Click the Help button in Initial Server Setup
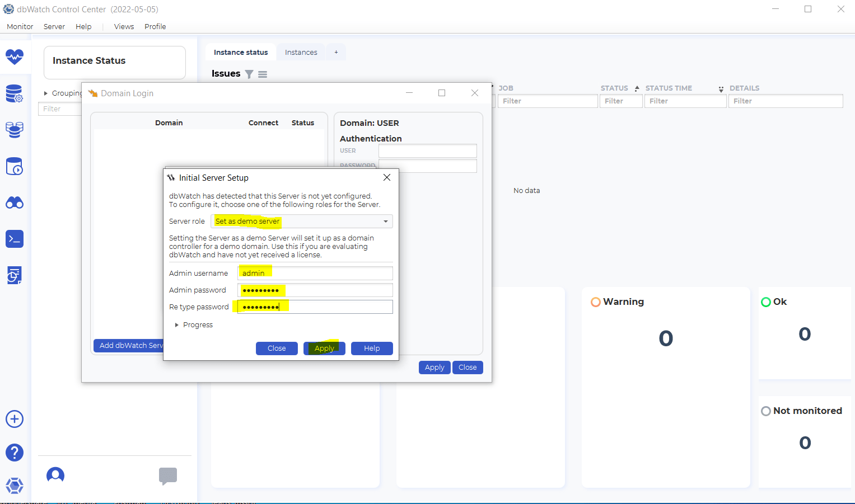The image size is (855, 504). coord(372,348)
